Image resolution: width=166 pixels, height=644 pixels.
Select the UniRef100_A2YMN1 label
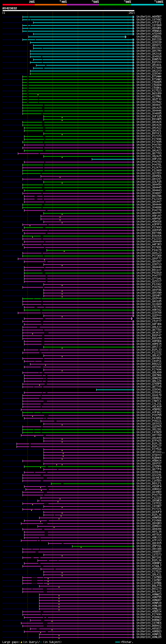[x=149, y=97]
